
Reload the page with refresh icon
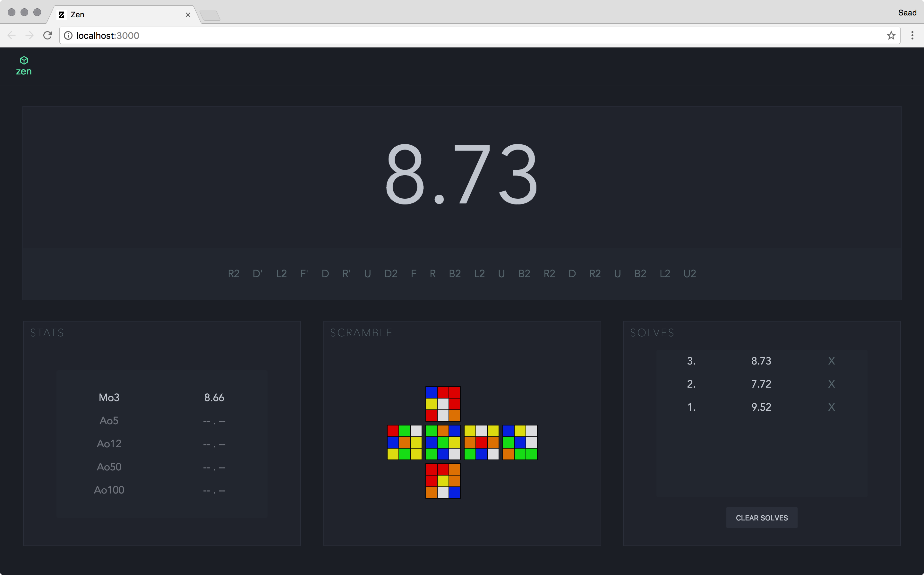(47, 35)
